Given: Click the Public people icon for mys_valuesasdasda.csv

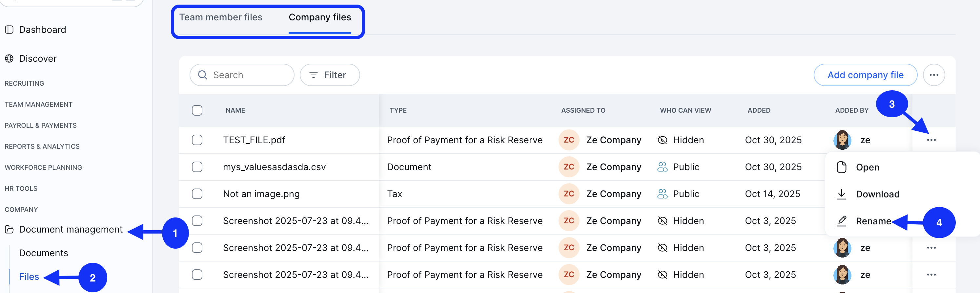Looking at the screenshot, I should pos(662,167).
